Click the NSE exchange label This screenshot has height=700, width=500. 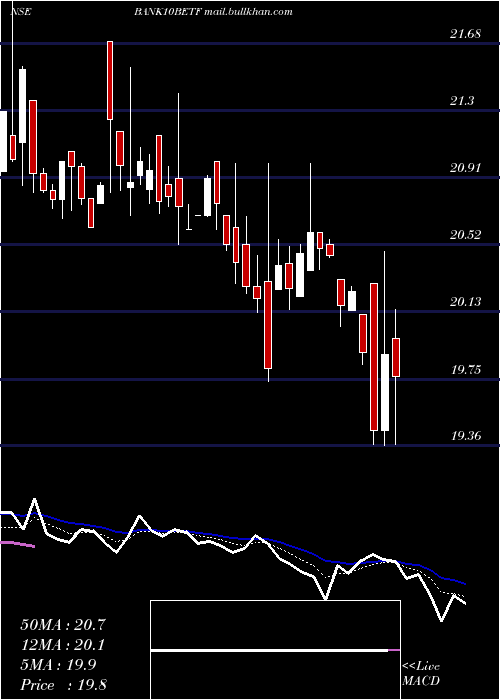click(x=21, y=11)
